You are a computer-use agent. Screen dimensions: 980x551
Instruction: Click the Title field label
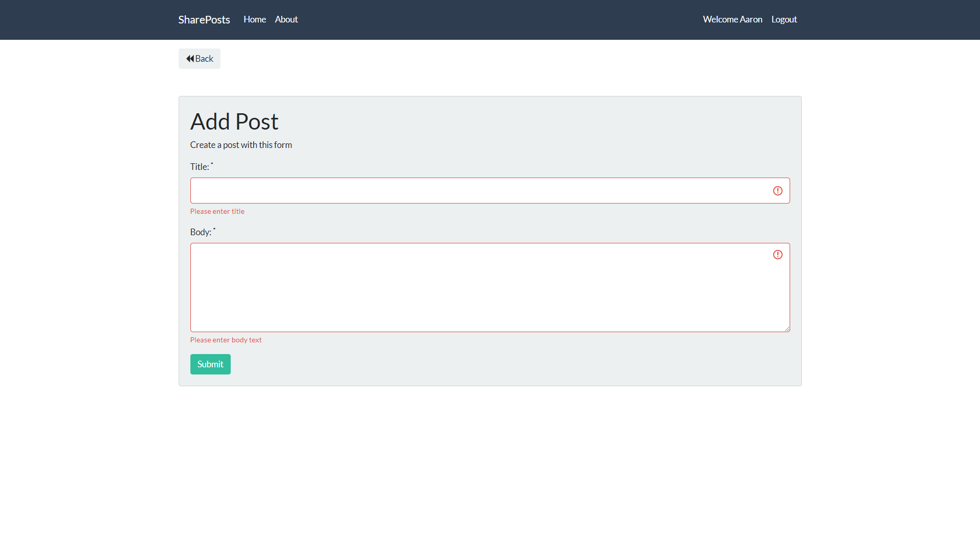coord(200,167)
